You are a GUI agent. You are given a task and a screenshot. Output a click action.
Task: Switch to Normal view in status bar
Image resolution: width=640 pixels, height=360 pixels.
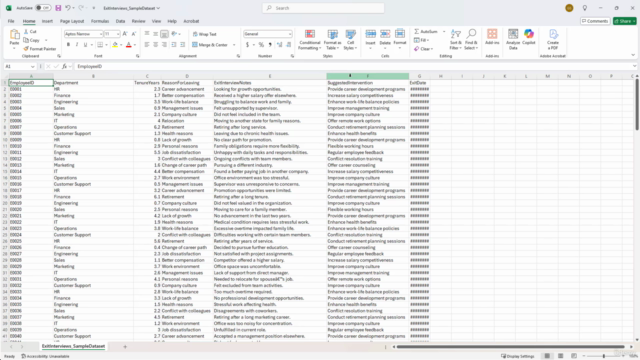tap(547, 356)
